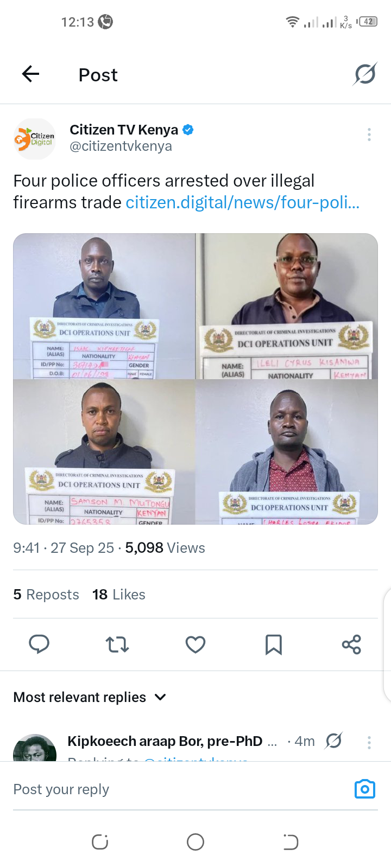Screen dimensions: 391x868
Task: Open the citizen.digital news article link
Action: coord(243,202)
